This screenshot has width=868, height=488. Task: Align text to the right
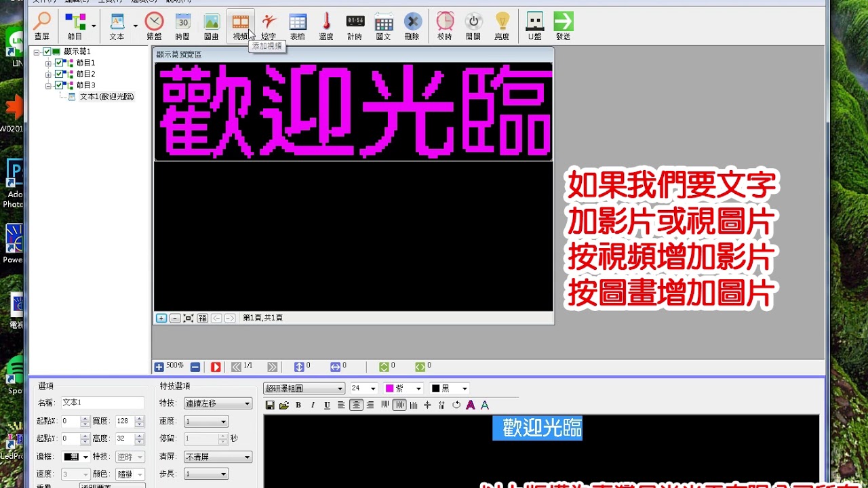point(370,405)
